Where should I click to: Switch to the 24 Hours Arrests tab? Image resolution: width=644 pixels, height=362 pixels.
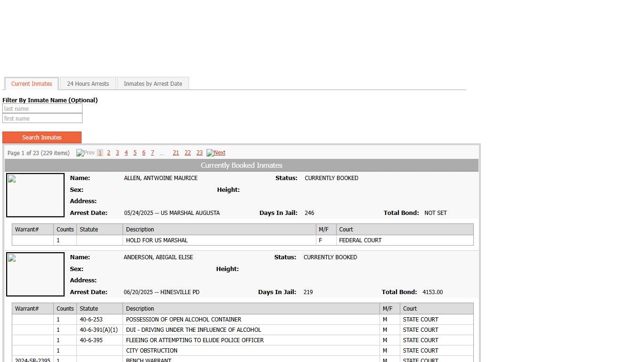click(88, 84)
